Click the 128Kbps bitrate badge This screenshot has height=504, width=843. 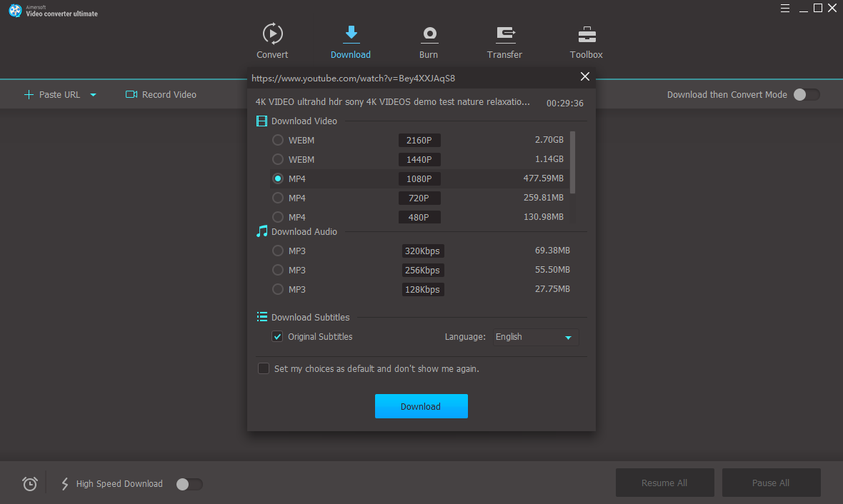pos(423,290)
